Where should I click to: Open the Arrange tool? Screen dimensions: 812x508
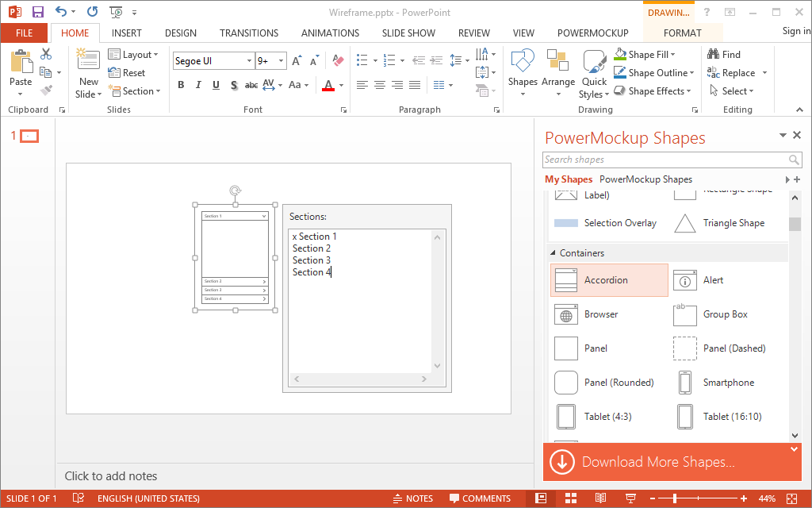click(557, 73)
